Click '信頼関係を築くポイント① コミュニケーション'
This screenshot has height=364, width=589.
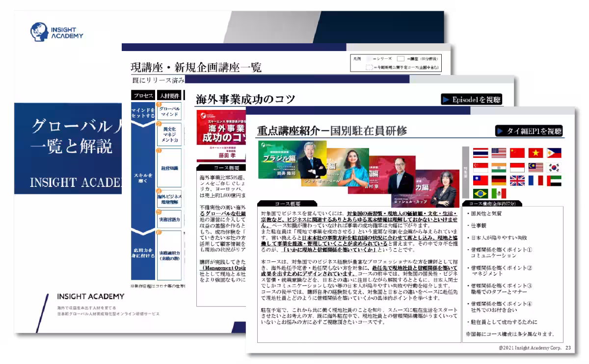click(x=499, y=253)
